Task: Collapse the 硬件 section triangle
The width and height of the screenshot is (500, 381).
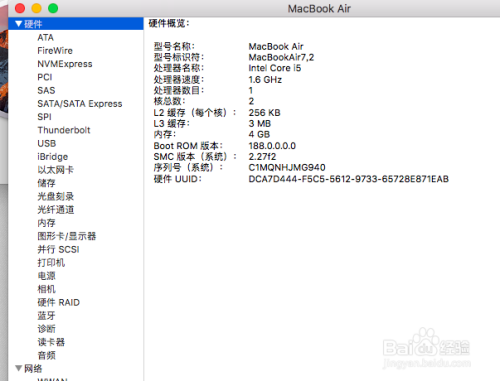Action: point(19,24)
